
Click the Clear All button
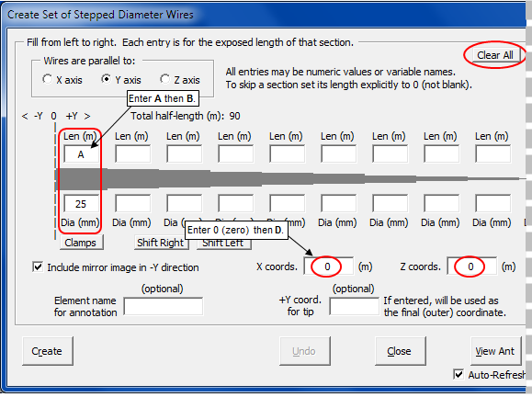coord(494,55)
